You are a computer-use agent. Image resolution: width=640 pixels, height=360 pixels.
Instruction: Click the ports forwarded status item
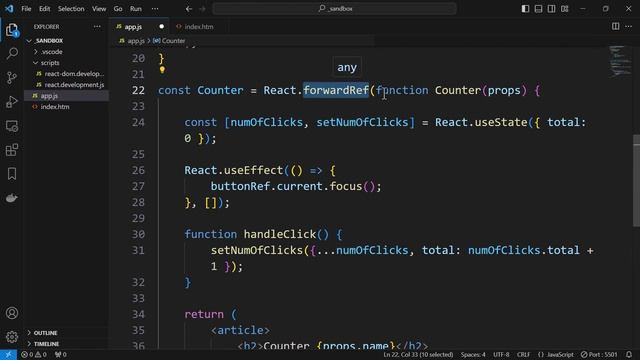pos(60,355)
